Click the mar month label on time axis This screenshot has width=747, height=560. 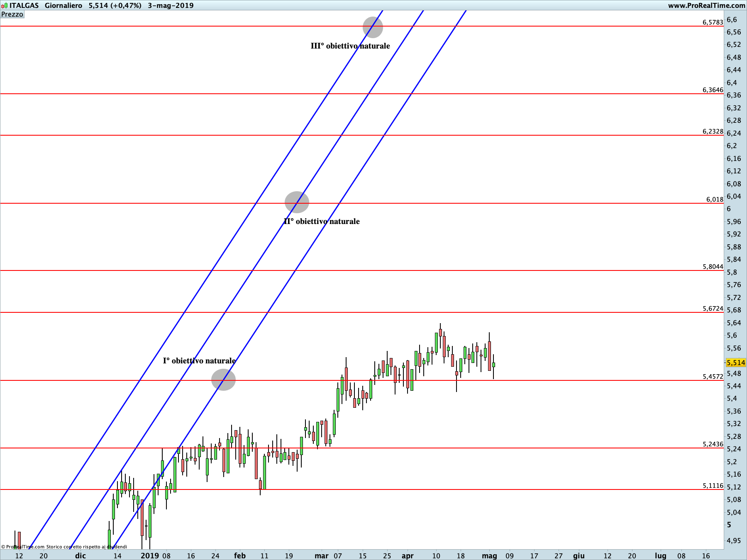pyautogui.click(x=322, y=556)
